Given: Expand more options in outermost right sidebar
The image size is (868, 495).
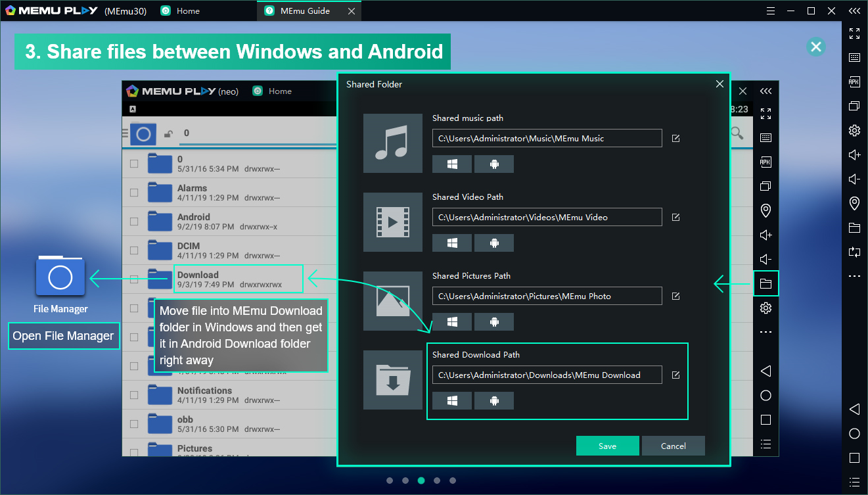Looking at the screenshot, I should point(854,276).
